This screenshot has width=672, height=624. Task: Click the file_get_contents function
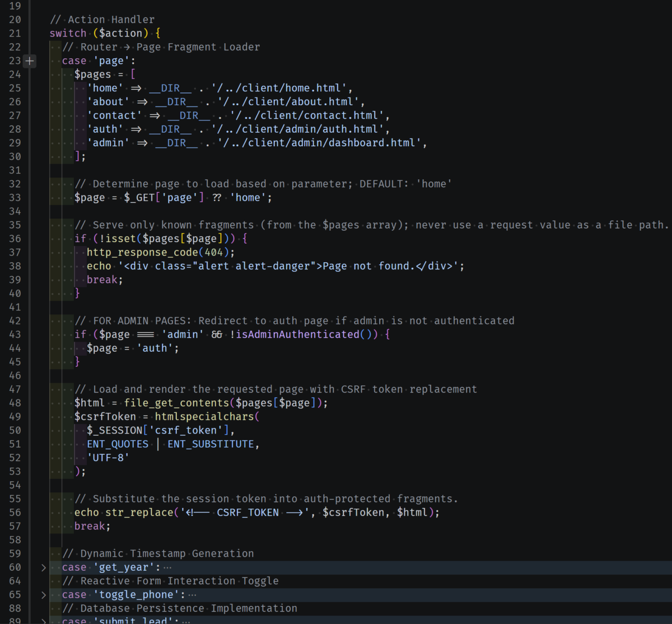pyautogui.click(x=176, y=403)
